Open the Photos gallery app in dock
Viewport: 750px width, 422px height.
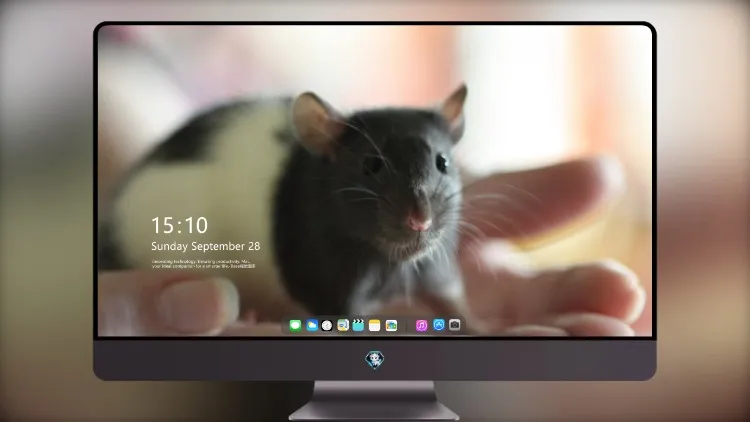coord(391,325)
